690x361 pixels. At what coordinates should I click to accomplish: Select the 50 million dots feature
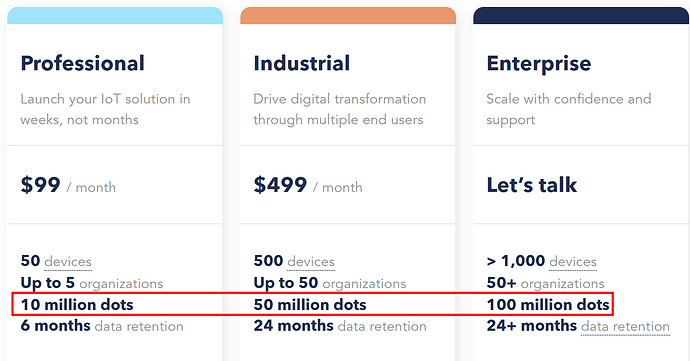click(x=310, y=305)
